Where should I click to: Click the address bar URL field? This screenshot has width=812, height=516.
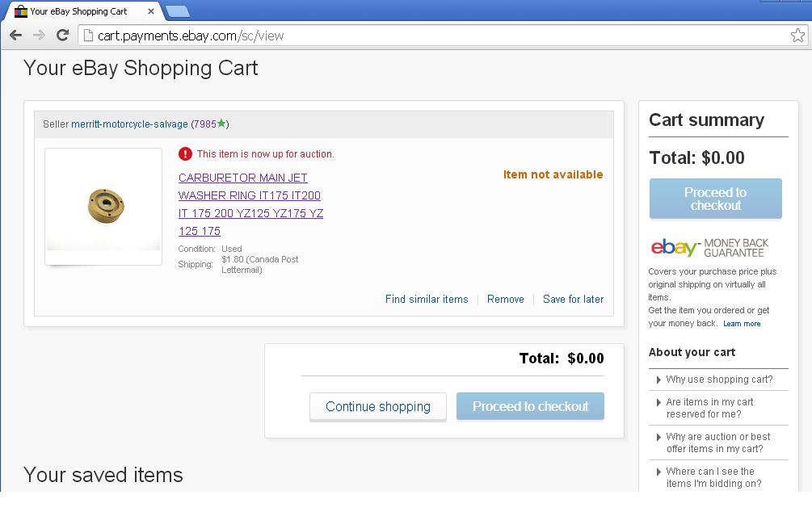(x=436, y=36)
